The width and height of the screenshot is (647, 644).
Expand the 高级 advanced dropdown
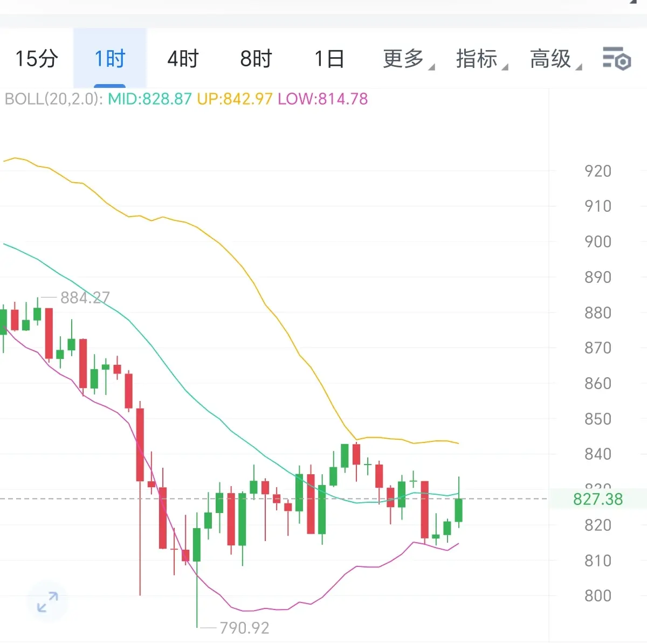(x=555, y=58)
